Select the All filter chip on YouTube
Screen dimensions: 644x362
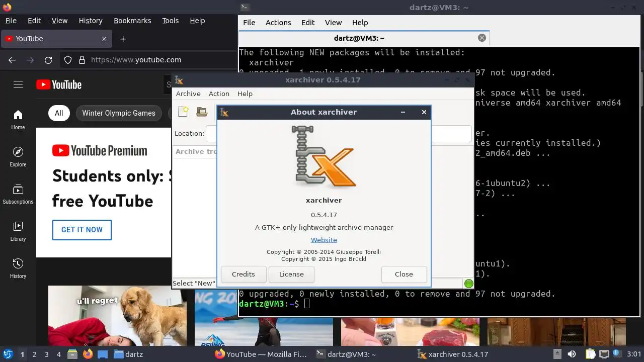click(59, 113)
